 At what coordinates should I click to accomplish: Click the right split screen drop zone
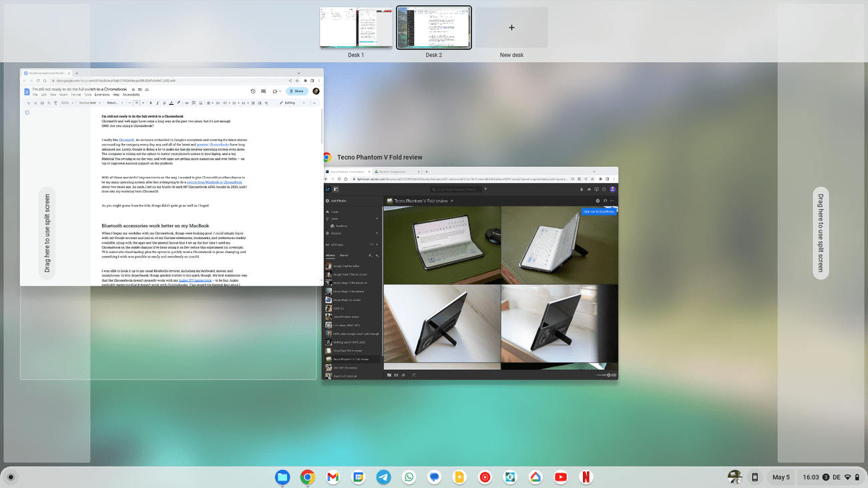821,234
